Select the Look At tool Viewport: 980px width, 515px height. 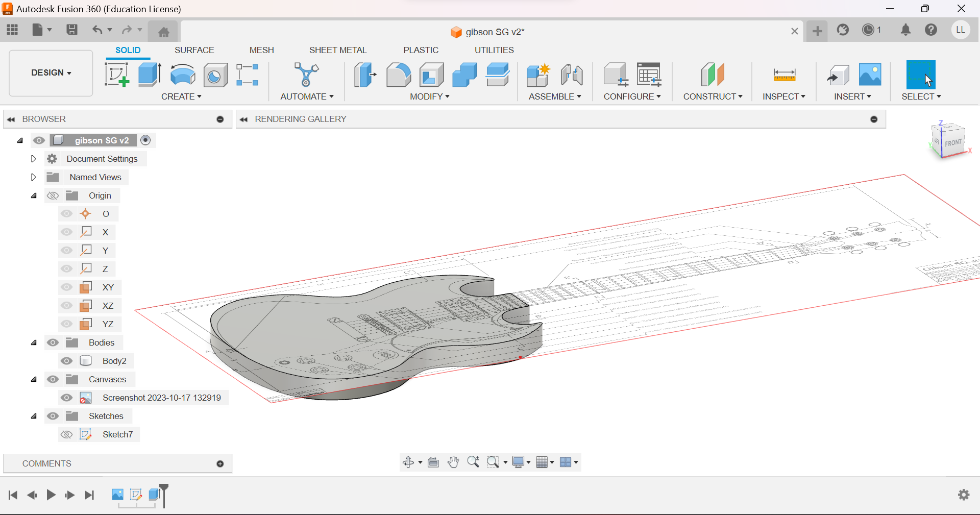click(433, 462)
